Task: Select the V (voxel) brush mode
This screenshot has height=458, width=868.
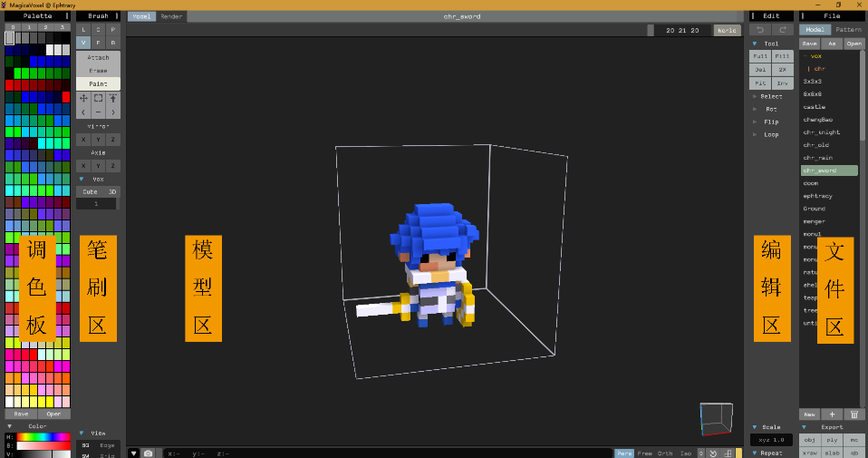Action: coord(83,43)
